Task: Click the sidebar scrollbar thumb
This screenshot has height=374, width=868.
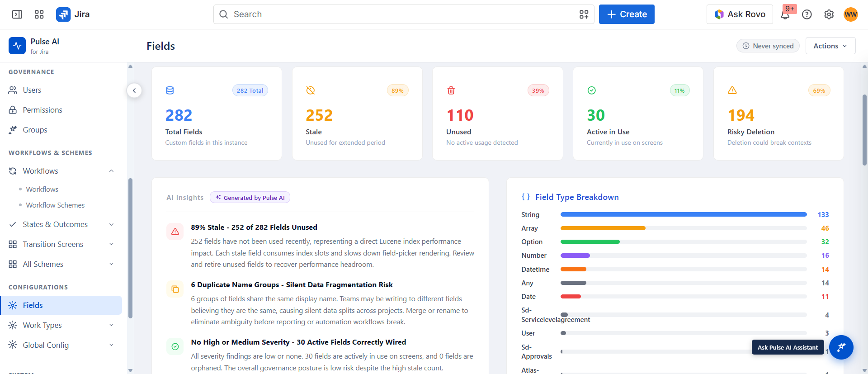Action: coord(130,248)
